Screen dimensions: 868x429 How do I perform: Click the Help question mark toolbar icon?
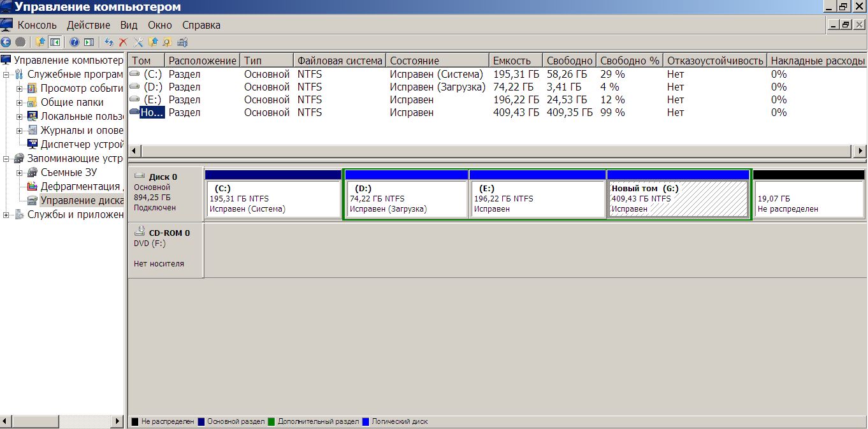[74, 42]
